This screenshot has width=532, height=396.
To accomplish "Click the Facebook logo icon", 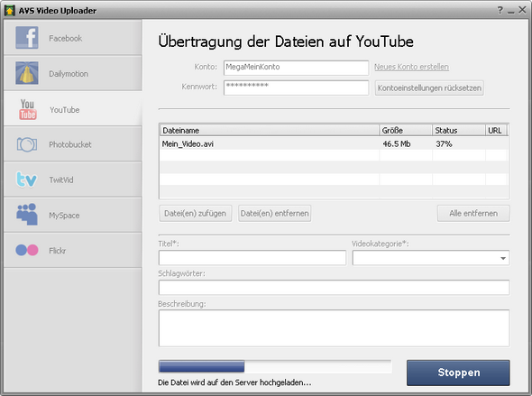I will (x=26, y=38).
